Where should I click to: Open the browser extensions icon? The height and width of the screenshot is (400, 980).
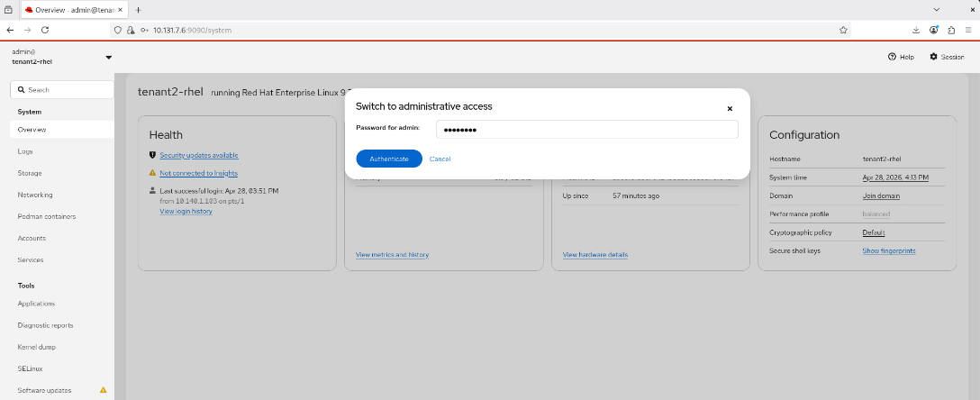(951, 30)
